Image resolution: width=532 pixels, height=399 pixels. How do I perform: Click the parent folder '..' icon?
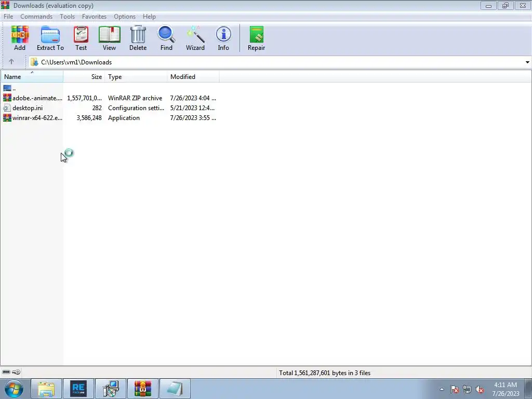coord(7,88)
